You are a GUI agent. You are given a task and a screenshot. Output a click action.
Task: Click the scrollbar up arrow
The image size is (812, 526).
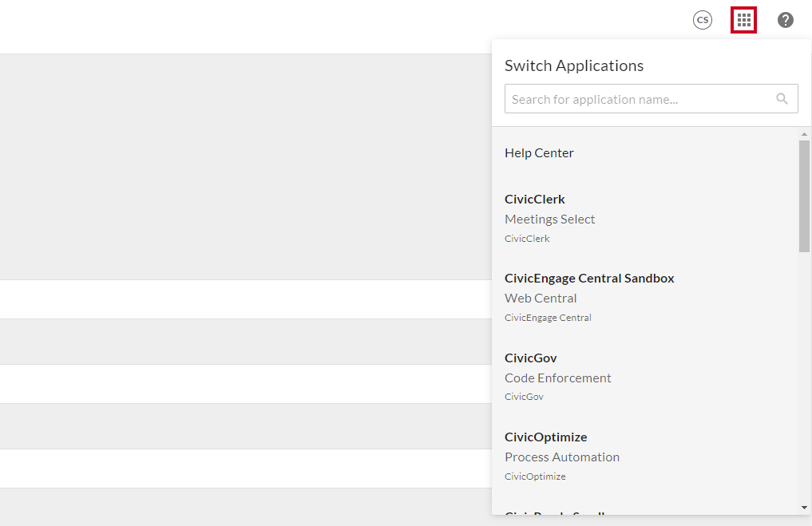804,134
